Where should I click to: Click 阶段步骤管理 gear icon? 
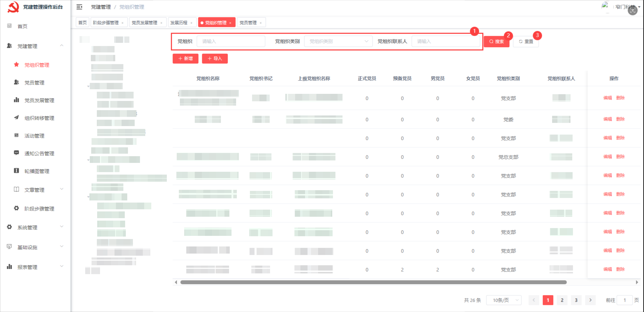(x=16, y=208)
